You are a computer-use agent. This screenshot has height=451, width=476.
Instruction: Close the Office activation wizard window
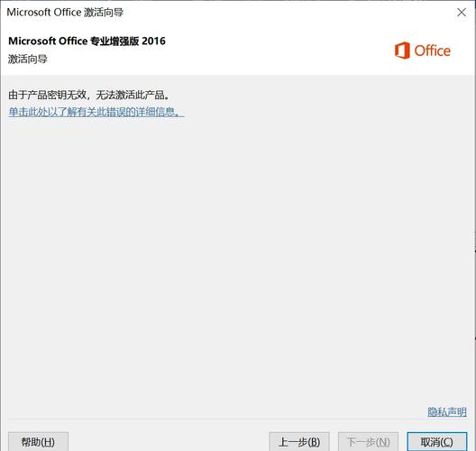click(462, 13)
